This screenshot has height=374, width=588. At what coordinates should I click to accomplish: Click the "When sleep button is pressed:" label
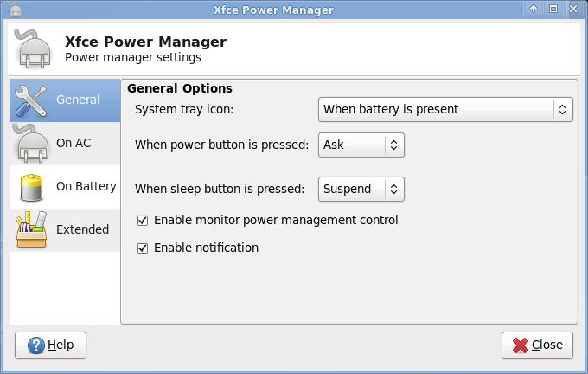(x=220, y=189)
